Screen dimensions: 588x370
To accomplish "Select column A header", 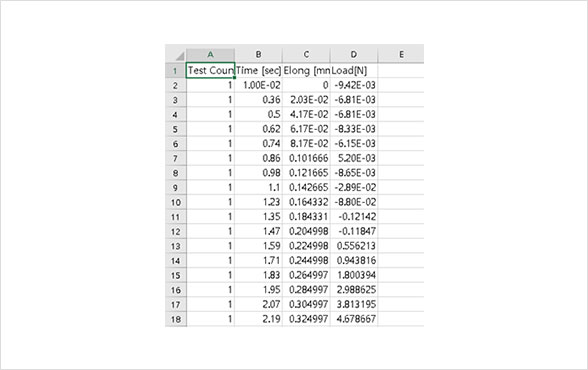I will coord(210,54).
